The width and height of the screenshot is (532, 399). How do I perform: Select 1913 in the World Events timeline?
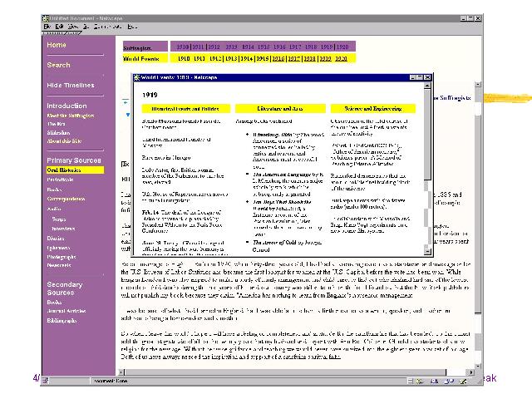(x=231, y=59)
